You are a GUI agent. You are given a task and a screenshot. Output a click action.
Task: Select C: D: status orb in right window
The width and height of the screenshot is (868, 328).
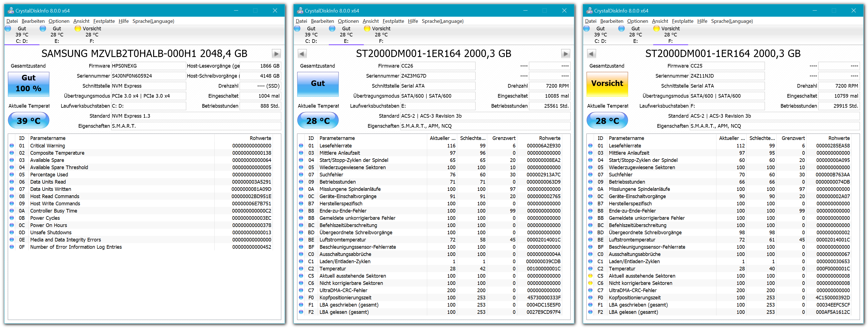[587, 29]
